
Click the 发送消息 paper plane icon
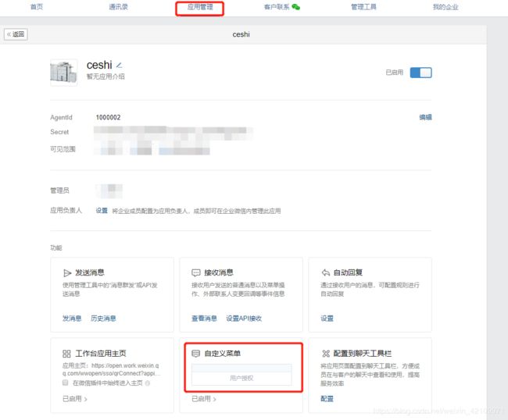click(67, 273)
